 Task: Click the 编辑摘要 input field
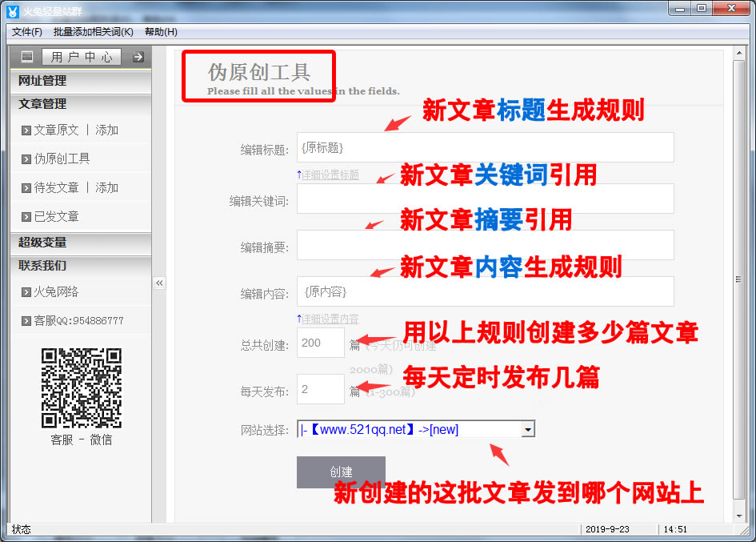click(485, 245)
